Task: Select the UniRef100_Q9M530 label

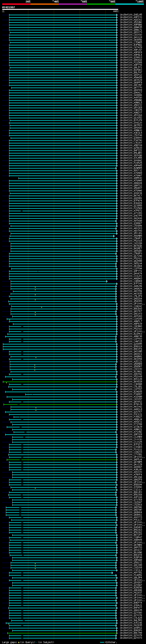Action: tap(131, 178)
